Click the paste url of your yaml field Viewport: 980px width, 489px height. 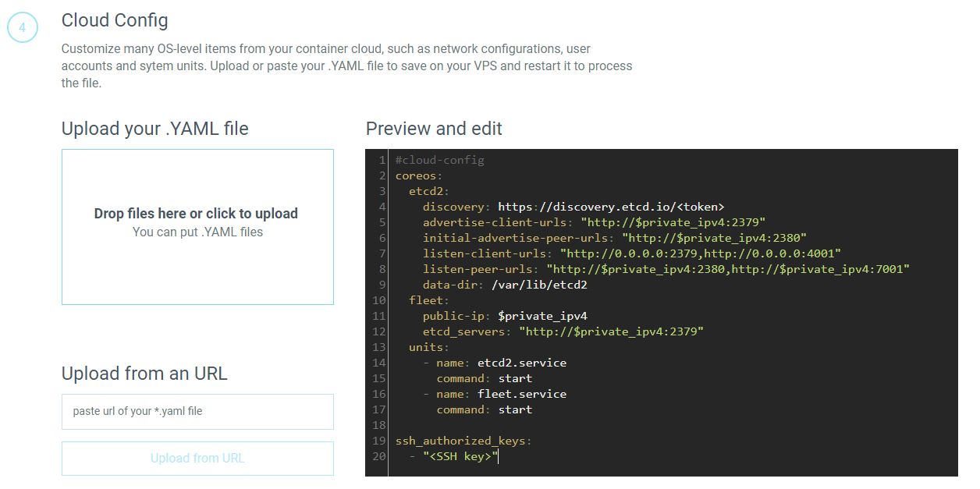click(197, 411)
